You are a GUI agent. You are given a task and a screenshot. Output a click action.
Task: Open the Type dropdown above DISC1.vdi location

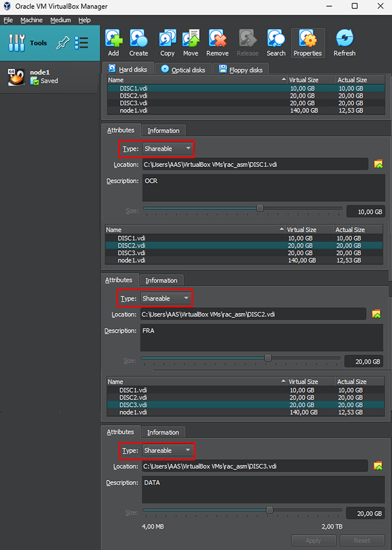[x=168, y=149]
